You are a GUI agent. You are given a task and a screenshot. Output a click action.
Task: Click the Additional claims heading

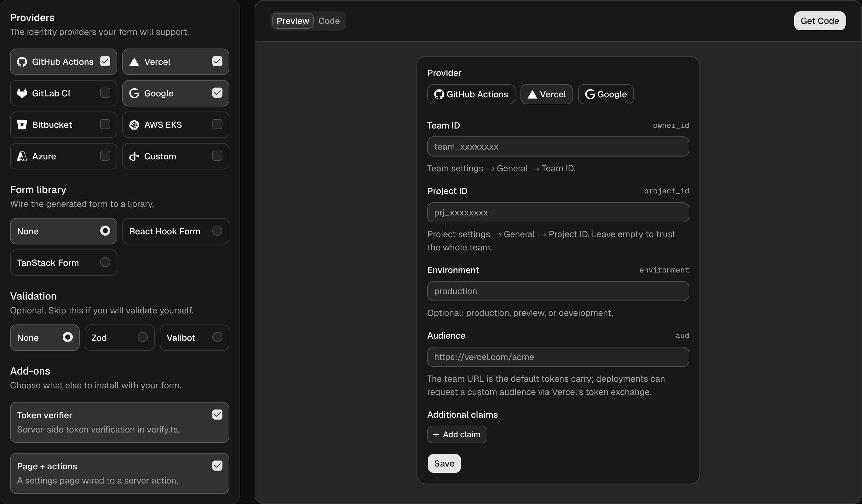[463, 415]
